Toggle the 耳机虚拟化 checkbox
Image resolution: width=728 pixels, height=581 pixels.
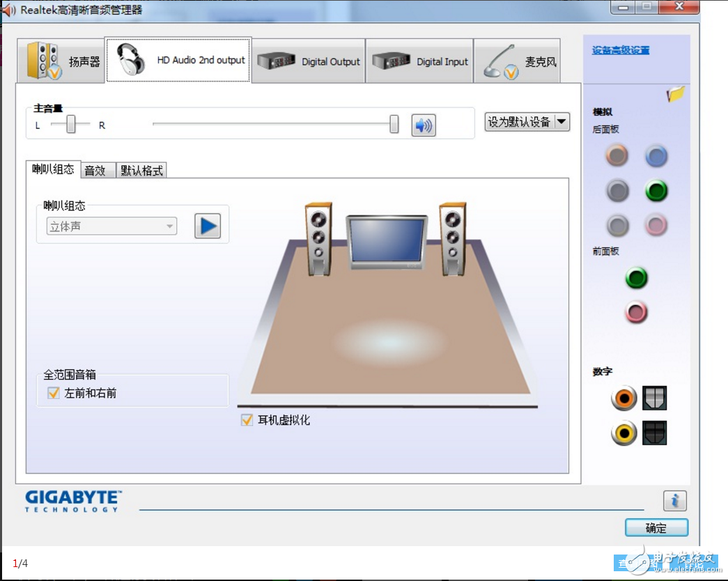tap(247, 420)
